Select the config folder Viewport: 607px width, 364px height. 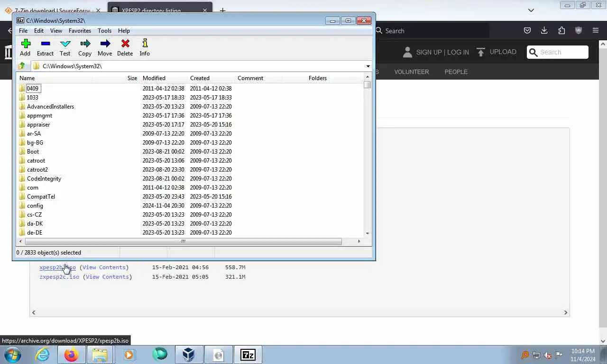(x=35, y=206)
